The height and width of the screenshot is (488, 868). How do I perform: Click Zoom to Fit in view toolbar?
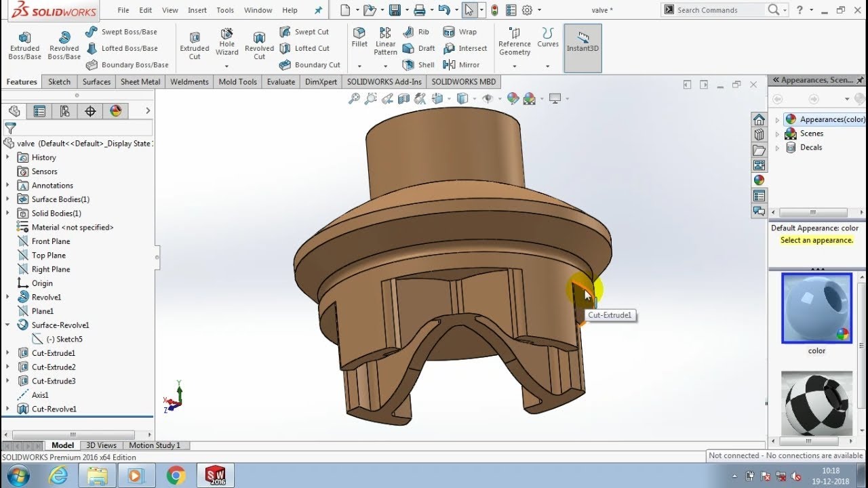pos(354,99)
